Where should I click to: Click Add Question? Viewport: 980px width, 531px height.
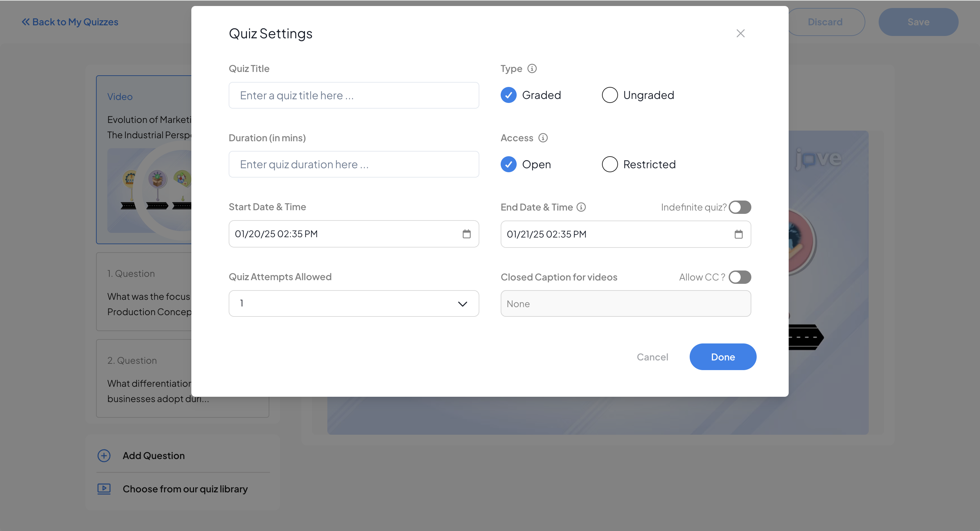coord(153,455)
